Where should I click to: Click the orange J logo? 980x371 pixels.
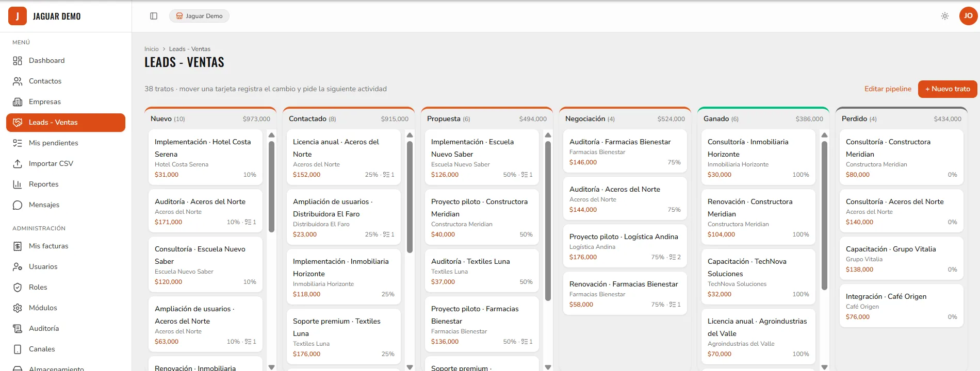(18, 16)
